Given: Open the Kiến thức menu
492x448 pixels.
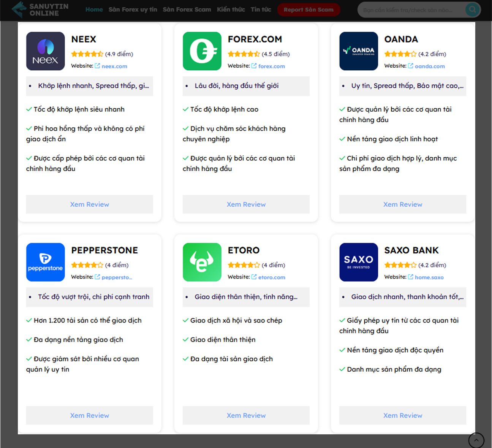Looking at the screenshot, I should pos(231,9).
